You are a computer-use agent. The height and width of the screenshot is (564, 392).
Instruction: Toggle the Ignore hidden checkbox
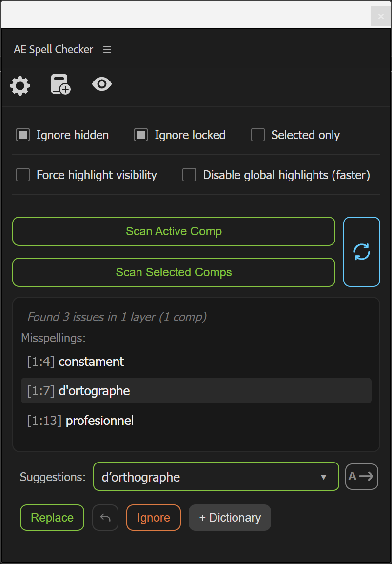[23, 135]
